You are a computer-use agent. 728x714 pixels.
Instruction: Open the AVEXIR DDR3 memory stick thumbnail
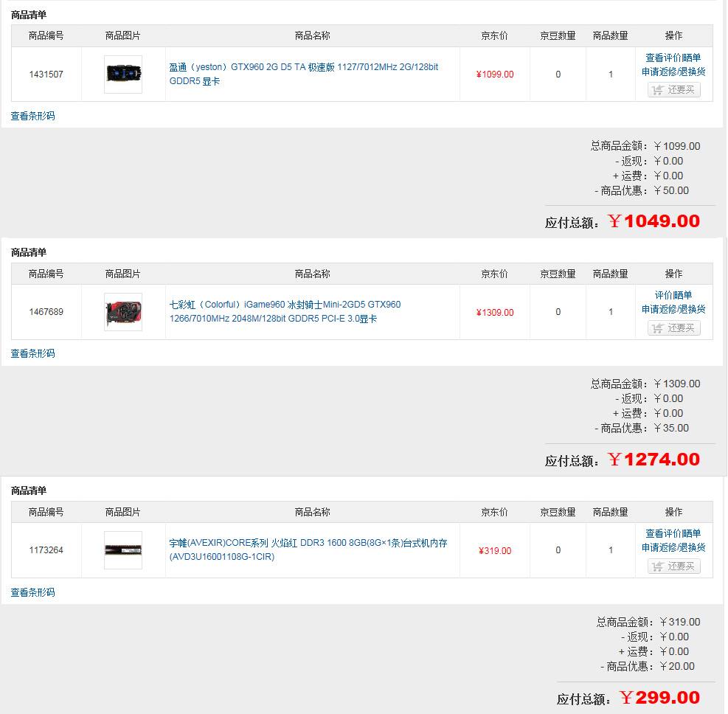(123, 550)
